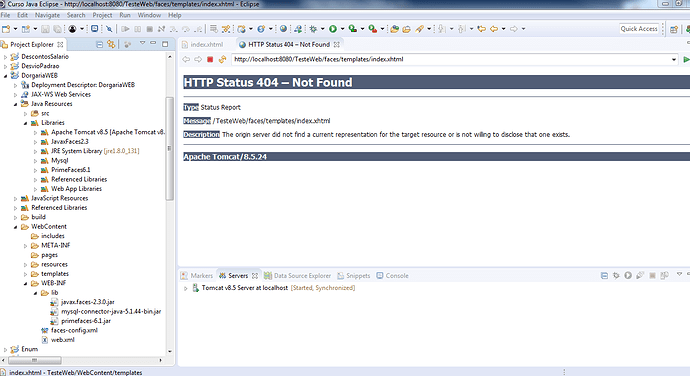Click the Last Edit Location arrow icon
The height and width of the screenshot is (376, 690).
click(482, 29)
